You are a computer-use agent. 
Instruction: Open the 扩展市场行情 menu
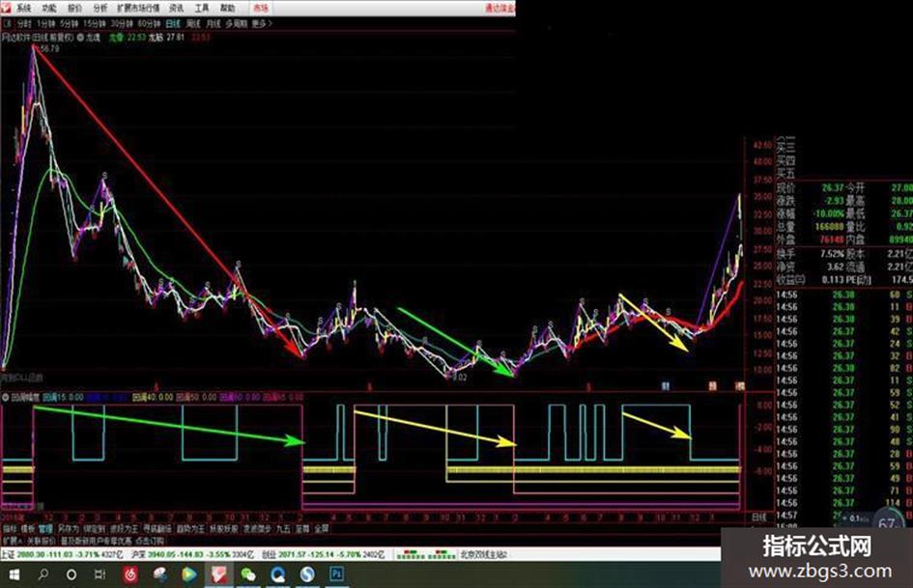[x=138, y=8]
